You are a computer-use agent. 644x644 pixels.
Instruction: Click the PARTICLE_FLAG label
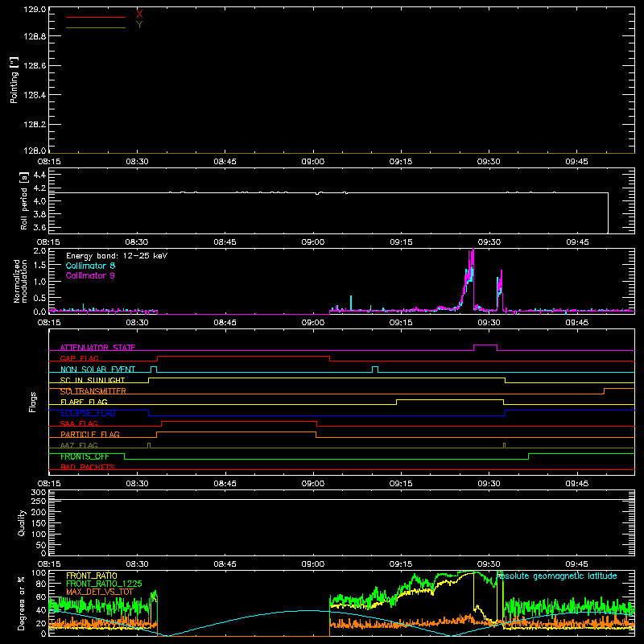click(90, 434)
